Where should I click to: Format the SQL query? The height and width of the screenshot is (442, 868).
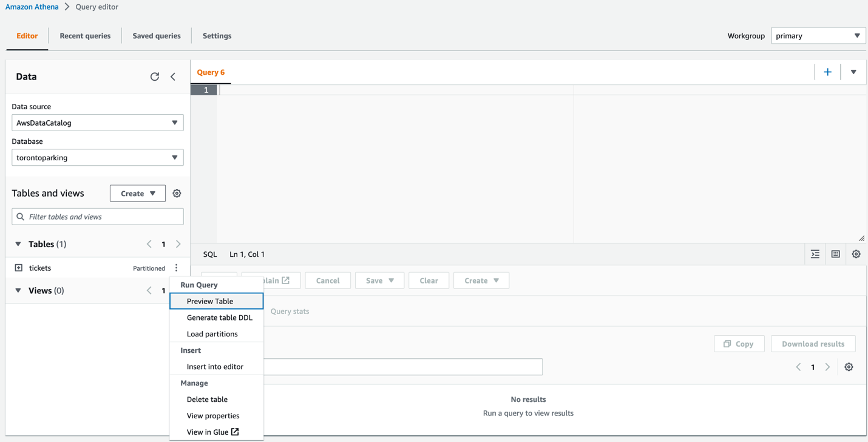[815, 254]
